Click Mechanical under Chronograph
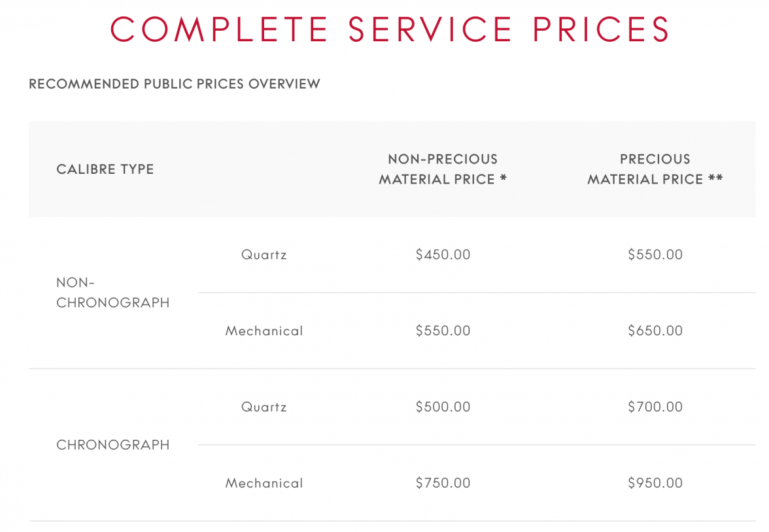Screen dimensions: 769x532 pyautogui.click(x=264, y=484)
